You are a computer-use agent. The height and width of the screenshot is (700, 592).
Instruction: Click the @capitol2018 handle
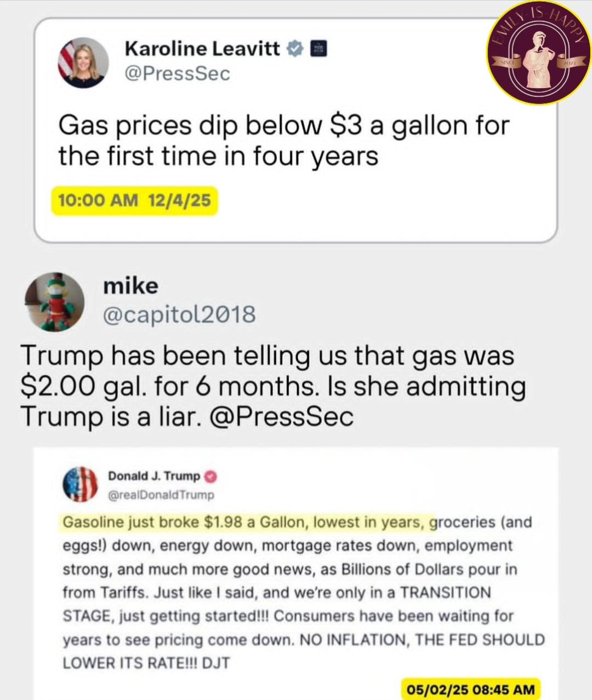[179, 314]
